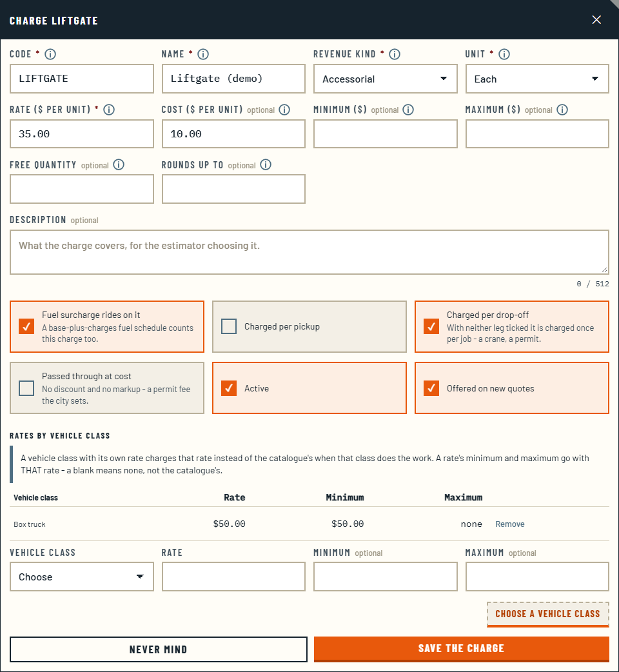The width and height of the screenshot is (619, 672).
Task: Click the vehicle class Rate input
Action: (233, 577)
